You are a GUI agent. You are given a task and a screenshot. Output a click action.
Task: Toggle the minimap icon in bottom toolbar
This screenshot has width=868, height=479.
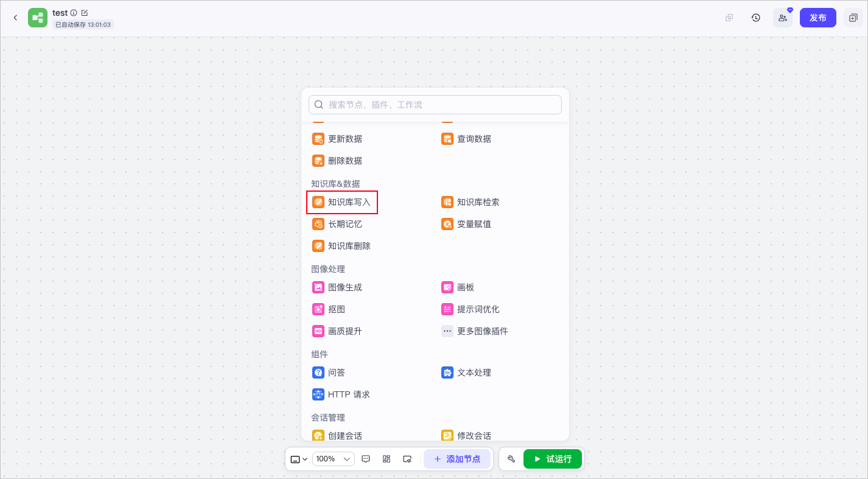click(407, 459)
